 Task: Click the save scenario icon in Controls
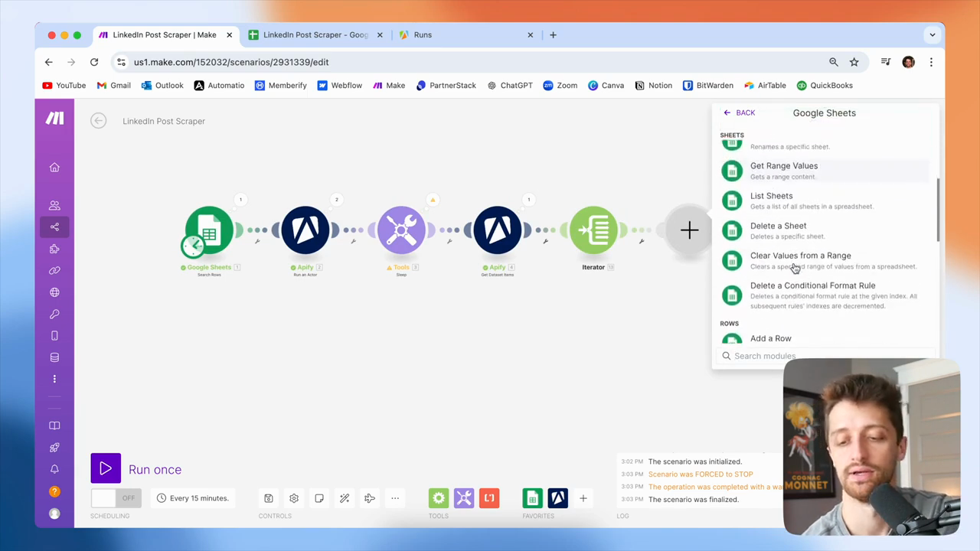pos(269,498)
